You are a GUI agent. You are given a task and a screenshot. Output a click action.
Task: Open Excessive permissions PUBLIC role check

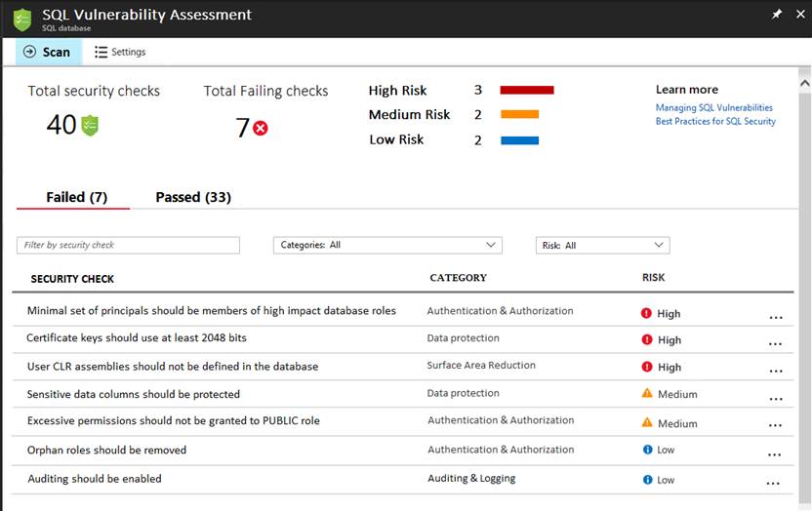(x=403, y=421)
